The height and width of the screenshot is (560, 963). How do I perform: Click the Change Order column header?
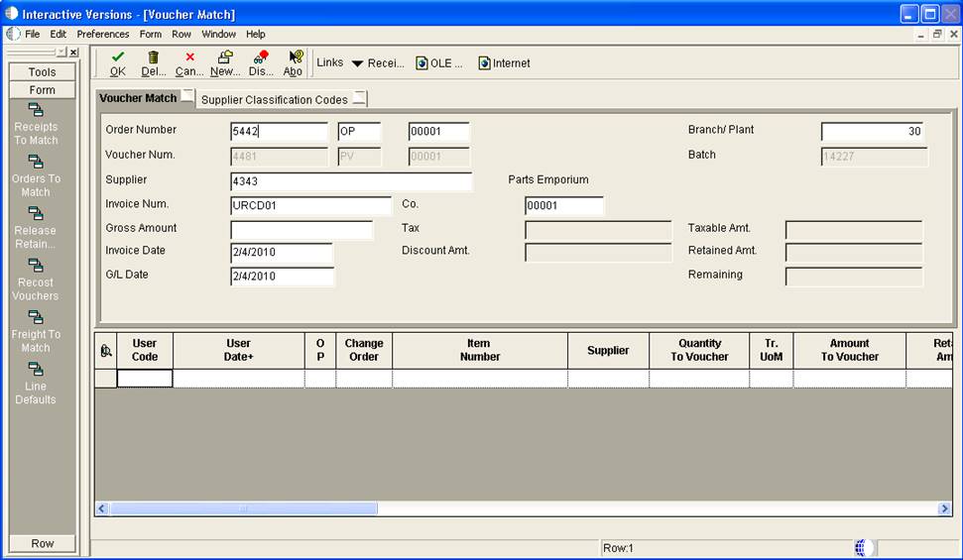coord(364,350)
